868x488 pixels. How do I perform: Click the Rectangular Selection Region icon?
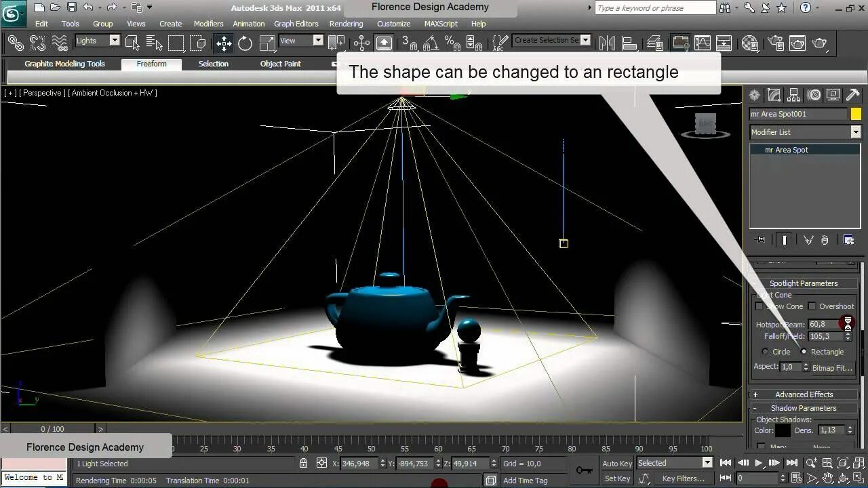coord(176,43)
